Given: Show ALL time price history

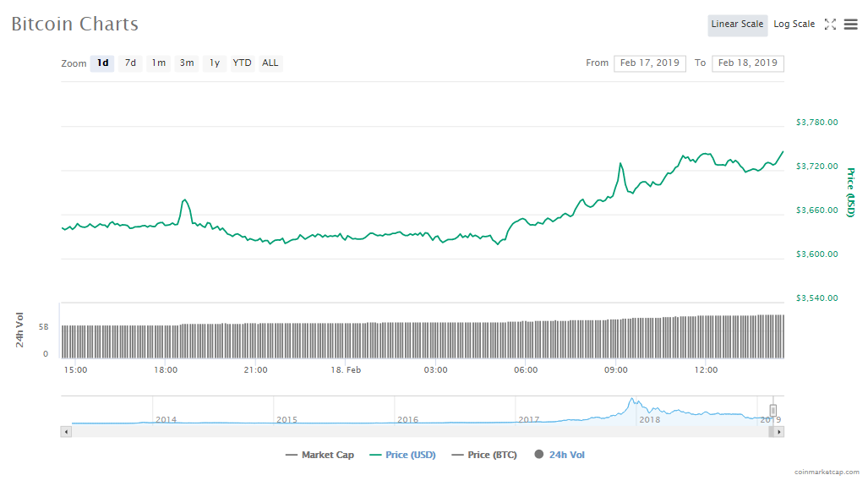Looking at the screenshot, I should (270, 63).
